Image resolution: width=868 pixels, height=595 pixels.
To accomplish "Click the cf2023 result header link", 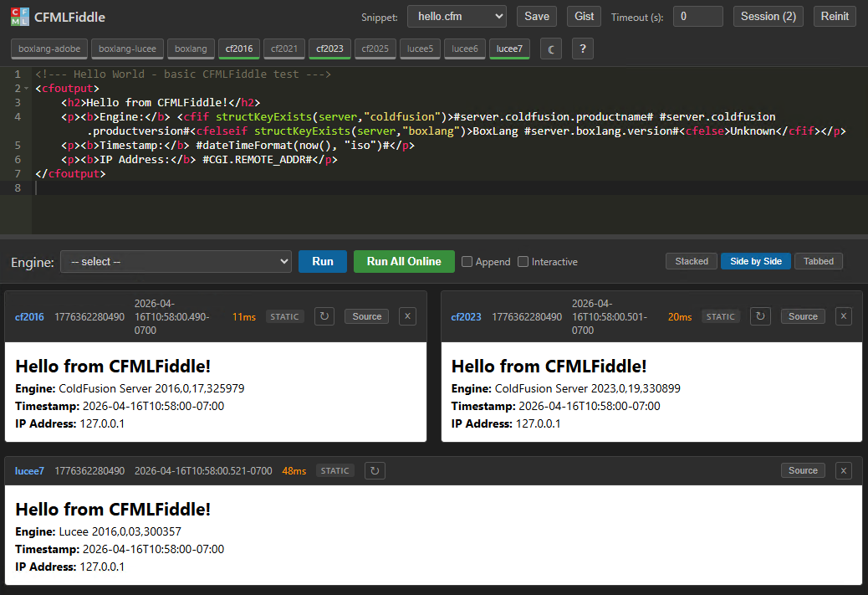I will pos(466,317).
